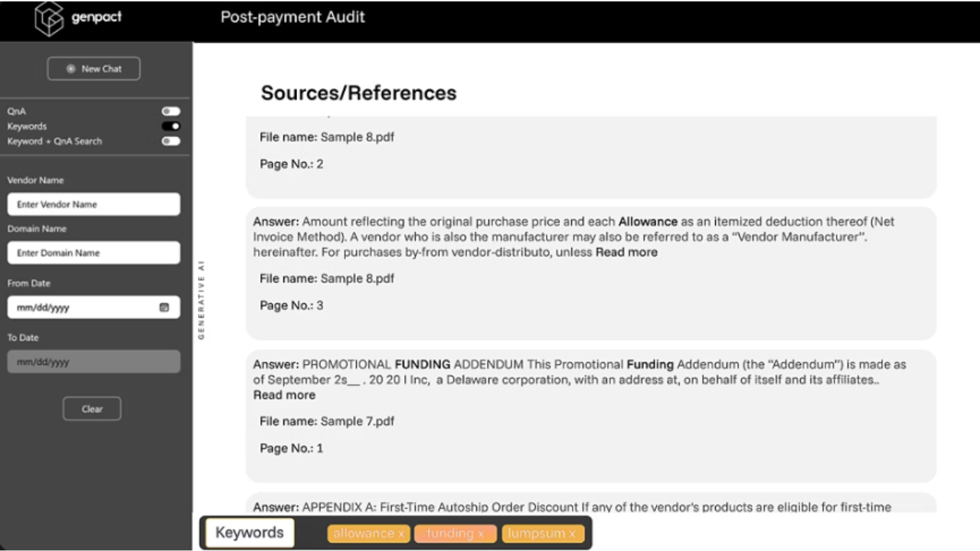Click the Sources/References heading

point(358,93)
